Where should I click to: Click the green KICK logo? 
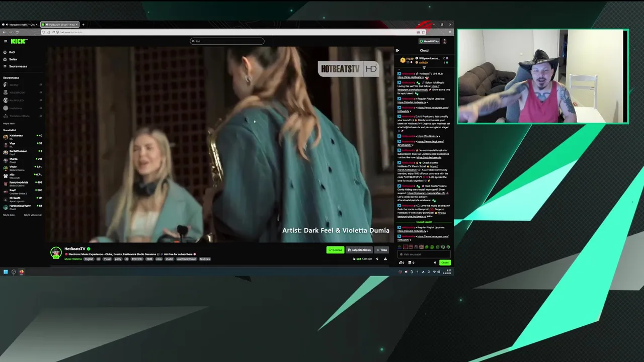19,41
